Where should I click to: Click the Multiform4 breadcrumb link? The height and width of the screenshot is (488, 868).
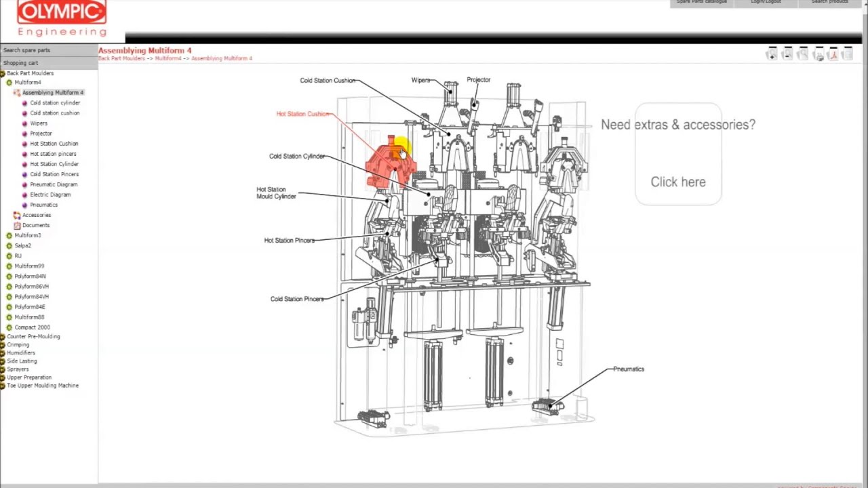tap(168, 59)
